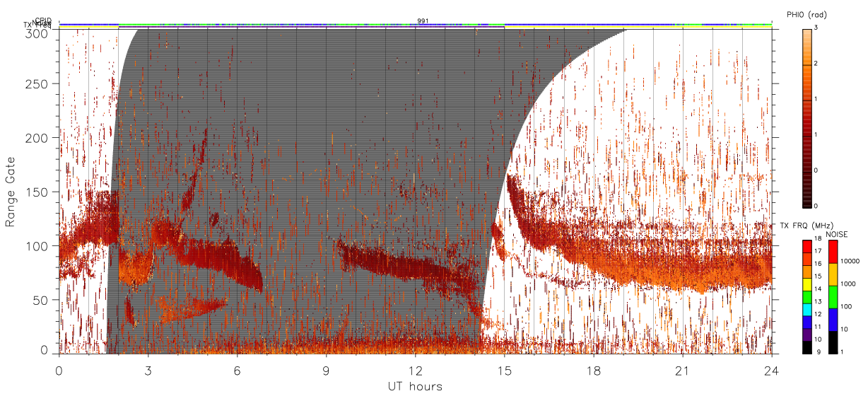The width and height of the screenshot is (868, 401).
Task: Click the x-axis tick label '6'
Action: click(x=237, y=370)
